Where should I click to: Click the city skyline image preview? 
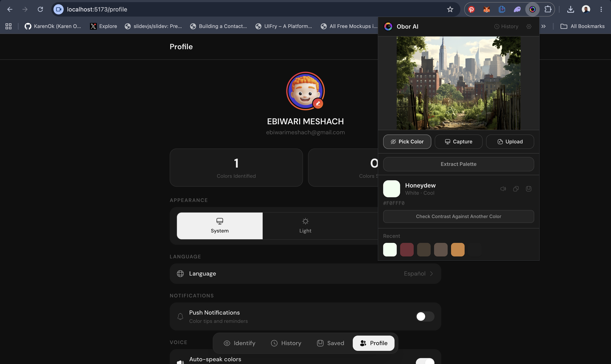[458, 83]
